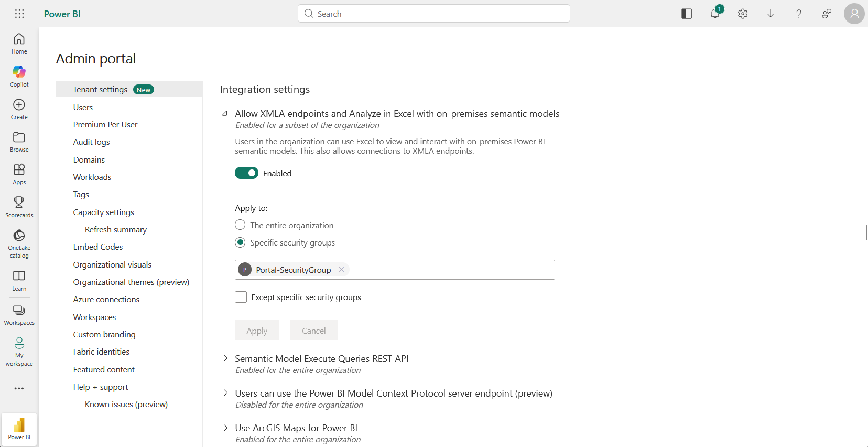Open Workspaces in left rail
Viewport: 868px width, 447px height.
(19, 315)
